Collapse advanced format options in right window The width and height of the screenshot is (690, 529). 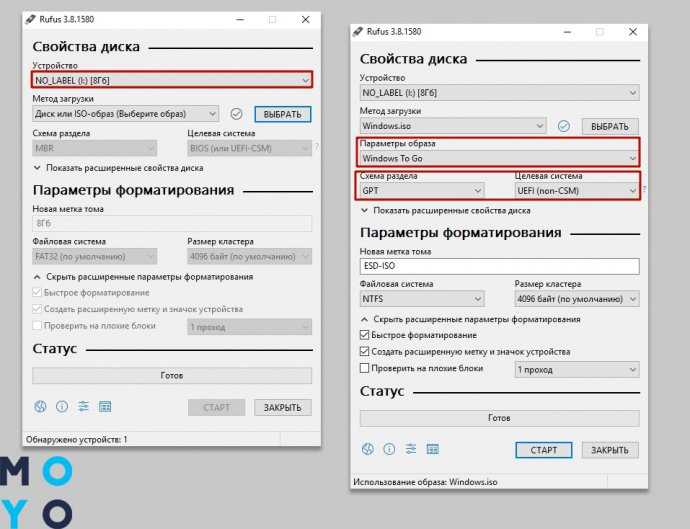point(471,319)
